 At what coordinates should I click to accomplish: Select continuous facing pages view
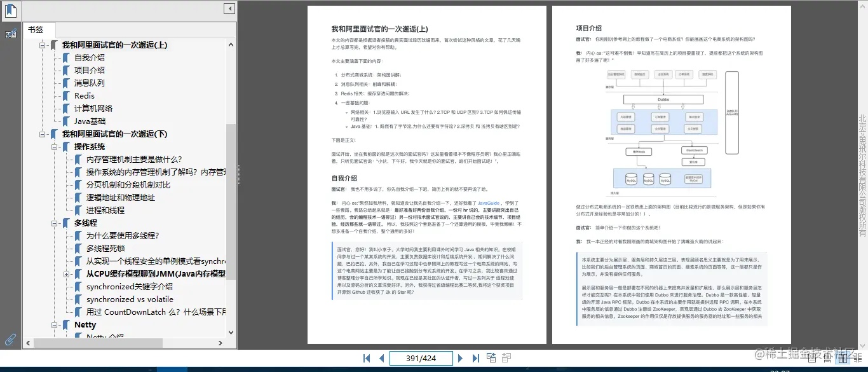(x=859, y=358)
